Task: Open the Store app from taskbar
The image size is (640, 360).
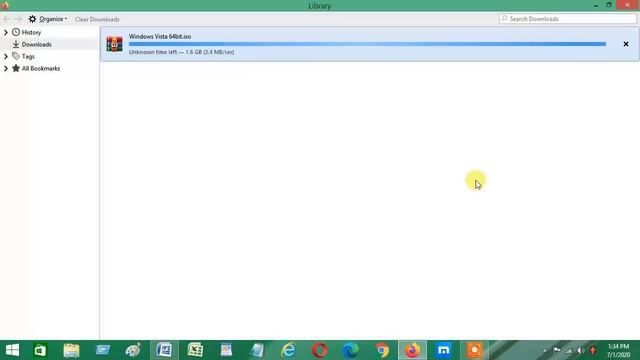Action: coord(40,350)
